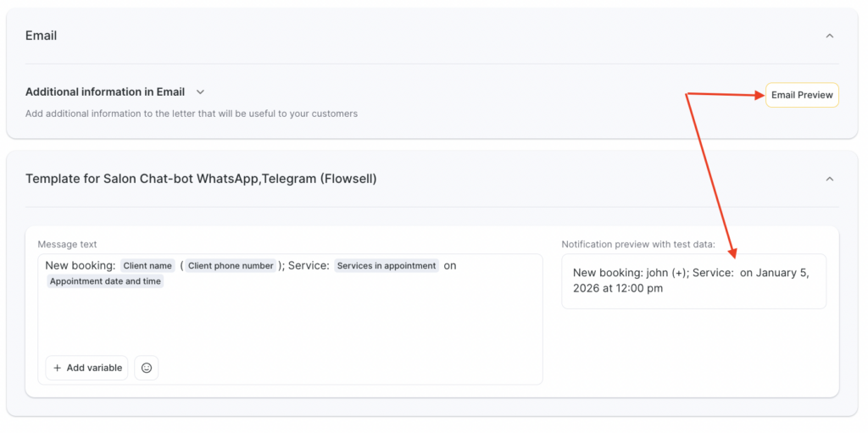This screenshot has height=433, width=868.
Task: Click the Template for Salon Chat-bot heading
Action: pos(201,179)
